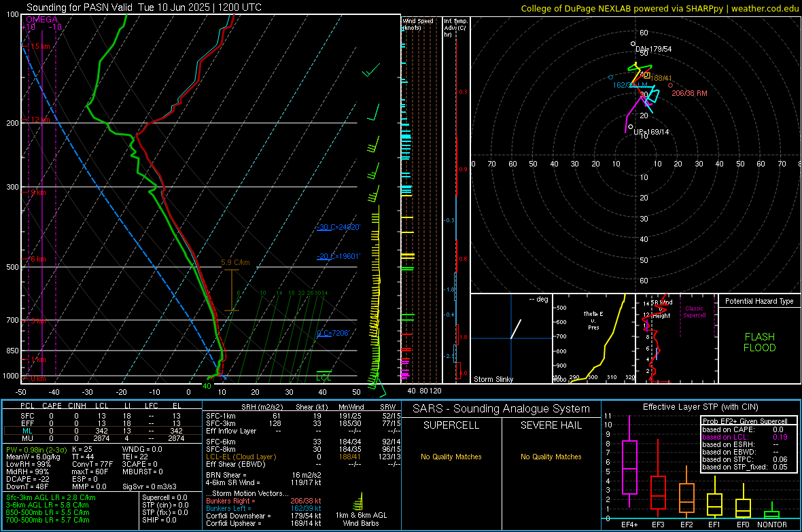Open the weather.cod.edu credit text

point(765,8)
